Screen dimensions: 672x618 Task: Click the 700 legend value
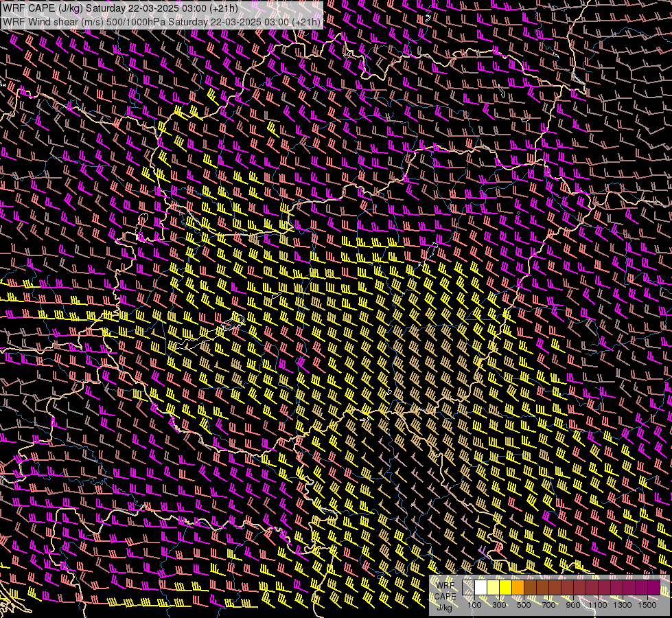click(548, 605)
